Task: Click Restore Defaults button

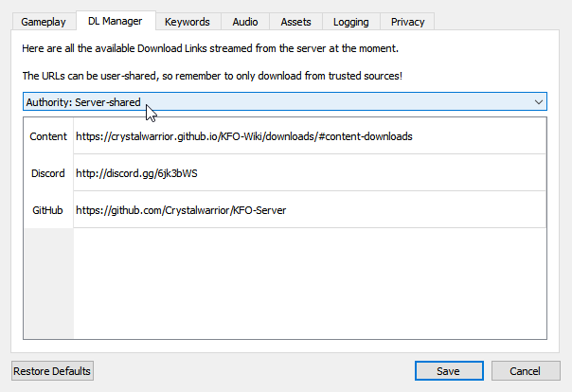Action: click(52, 371)
